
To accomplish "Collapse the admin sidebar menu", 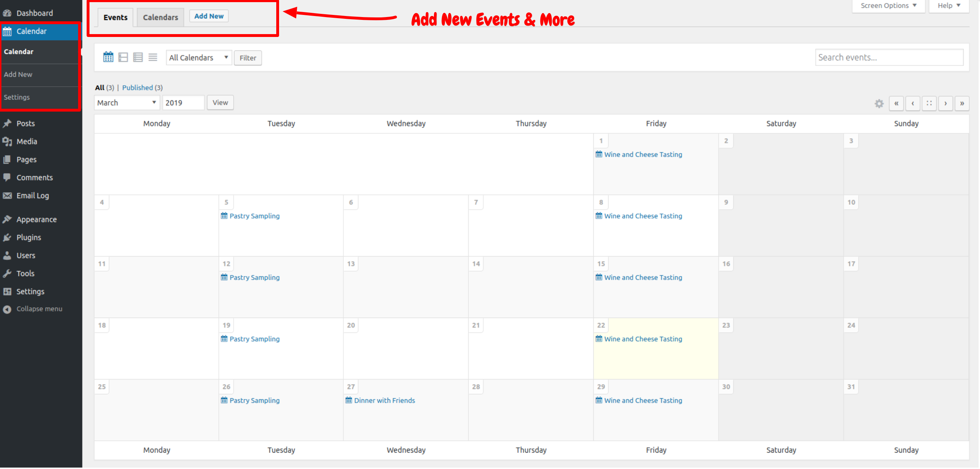I will pos(39,309).
